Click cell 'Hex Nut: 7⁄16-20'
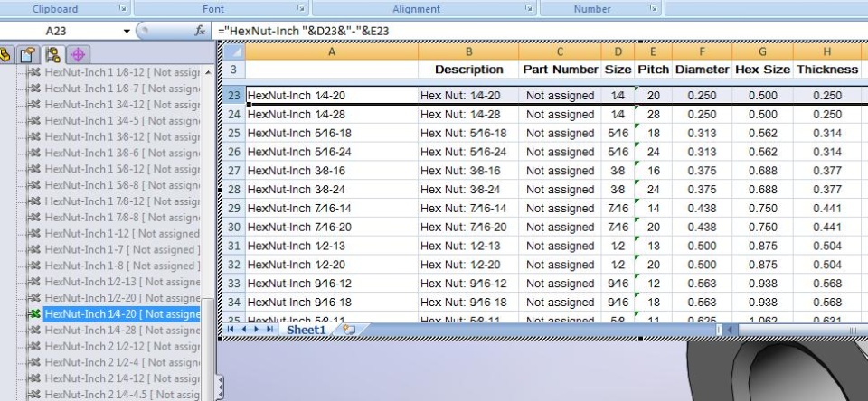Screen dimensions: 868x401 tap(468, 227)
